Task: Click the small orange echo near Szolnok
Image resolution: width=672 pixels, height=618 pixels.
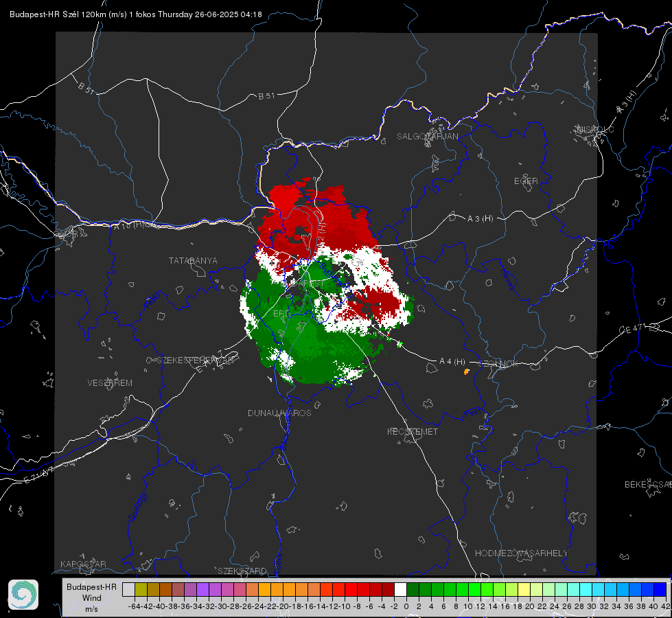Action: click(466, 371)
